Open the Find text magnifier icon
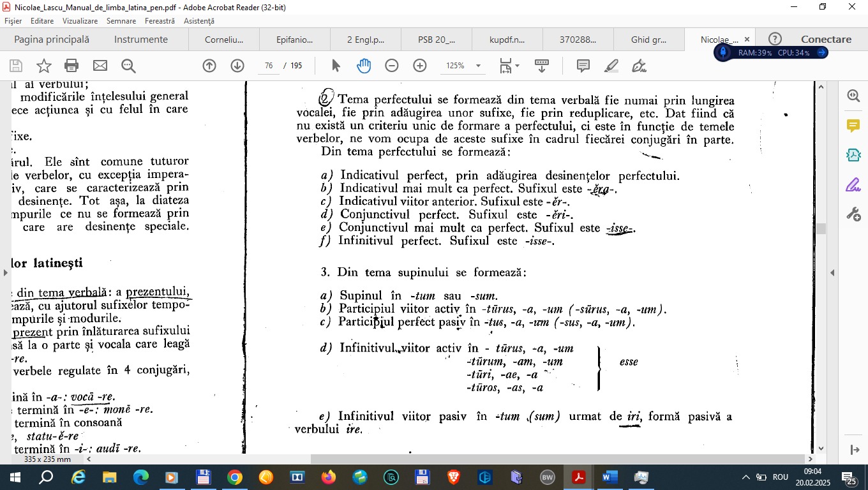 pos(128,66)
